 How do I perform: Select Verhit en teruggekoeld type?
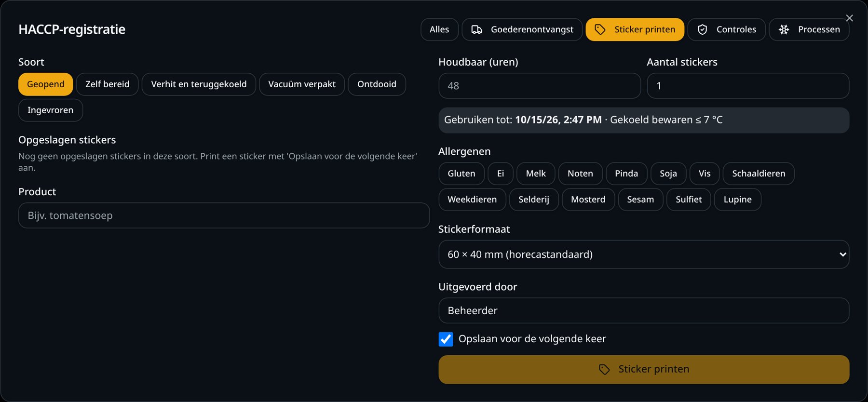click(x=199, y=84)
